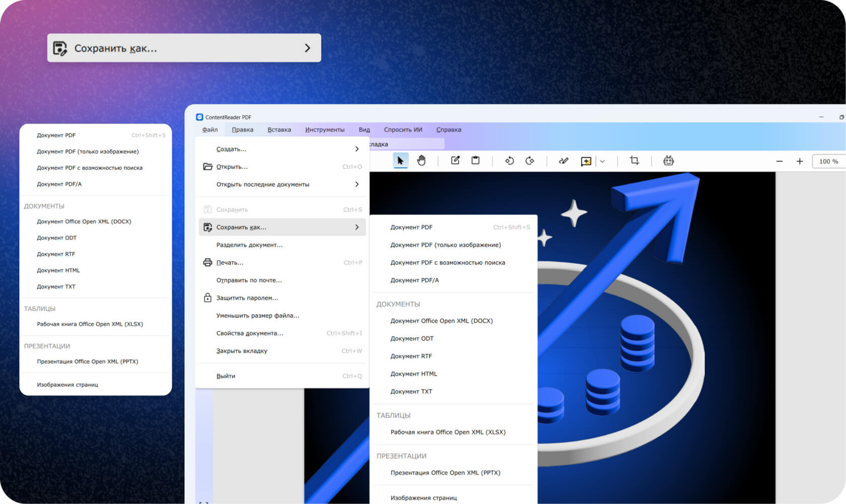Open the Правка menu
This screenshot has height=504, width=846.
coord(243,129)
